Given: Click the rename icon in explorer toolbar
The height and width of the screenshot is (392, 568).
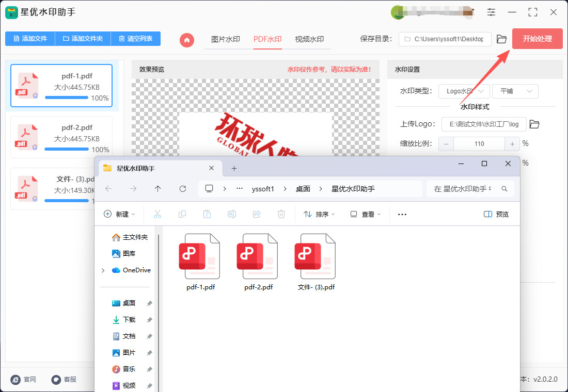Looking at the screenshot, I should tap(231, 214).
